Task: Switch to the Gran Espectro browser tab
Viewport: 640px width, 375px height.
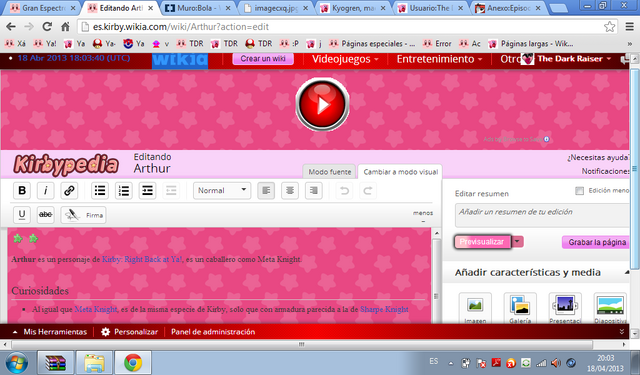Action: click(x=42, y=8)
